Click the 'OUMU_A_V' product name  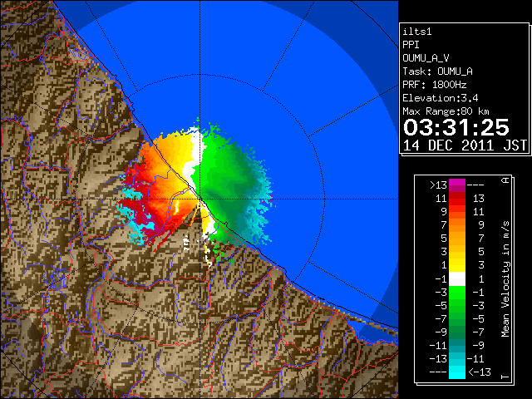(x=426, y=58)
